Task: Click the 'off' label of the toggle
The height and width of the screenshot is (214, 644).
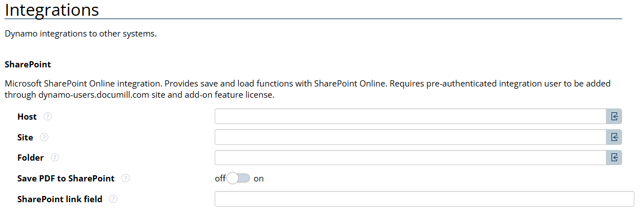Action: [220, 179]
